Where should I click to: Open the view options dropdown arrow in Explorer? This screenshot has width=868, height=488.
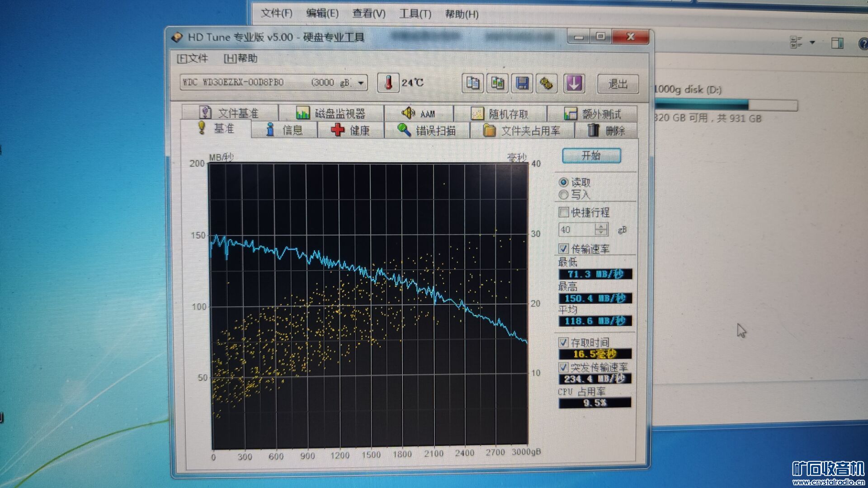click(812, 42)
